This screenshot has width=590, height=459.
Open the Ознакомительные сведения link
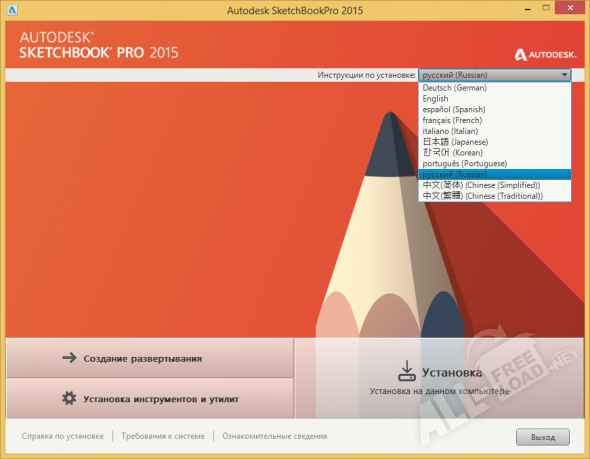pyautogui.click(x=275, y=436)
